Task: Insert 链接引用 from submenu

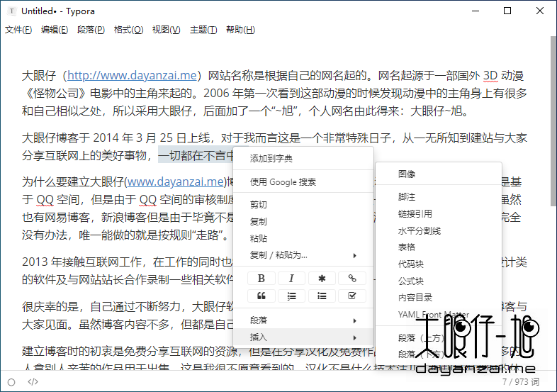Action: pyautogui.click(x=439, y=213)
